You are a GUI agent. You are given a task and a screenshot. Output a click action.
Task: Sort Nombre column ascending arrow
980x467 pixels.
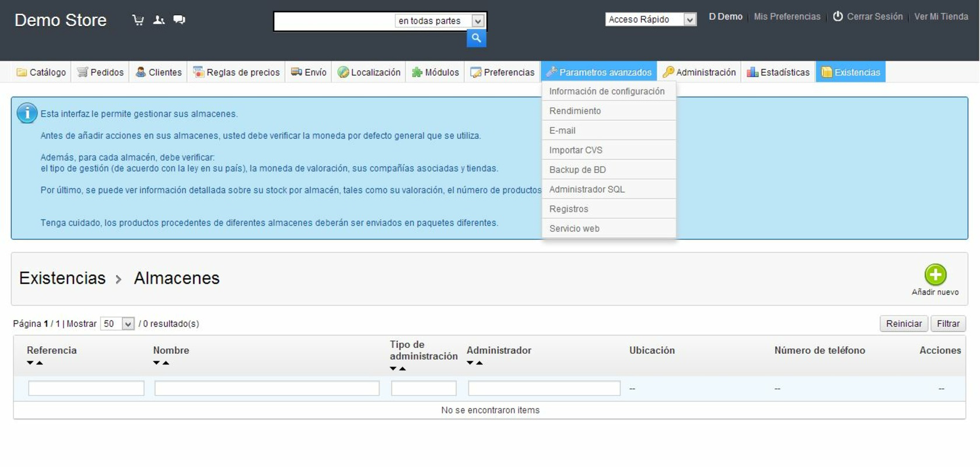pos(166,363)
